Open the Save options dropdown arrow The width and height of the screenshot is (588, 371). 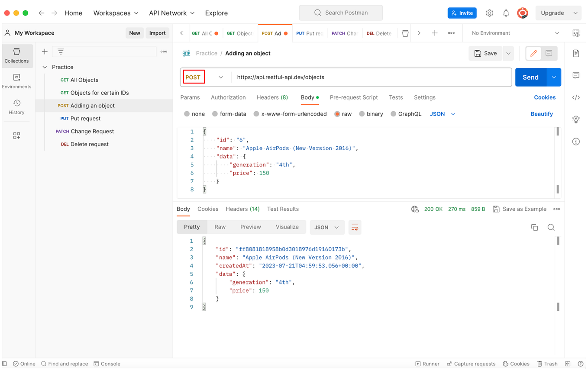point(508,53)
